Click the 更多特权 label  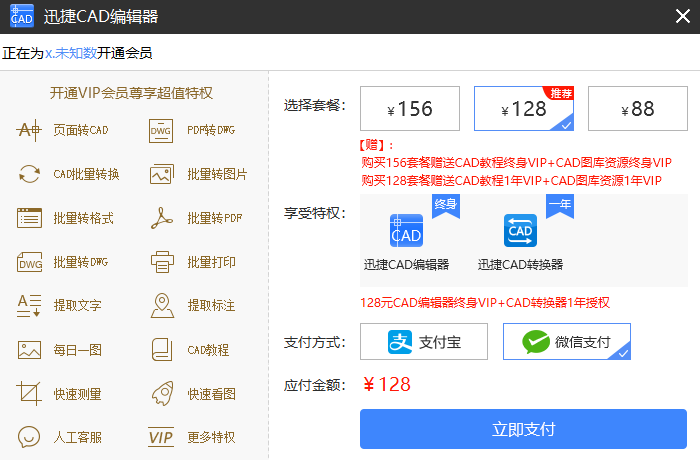pyautogui.click(x=211, y=437)
